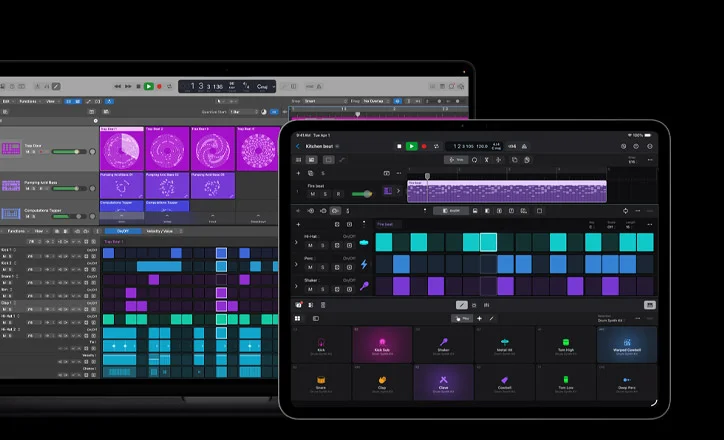Tap the Kick drum pad on iPad

(x=321, y=344)
